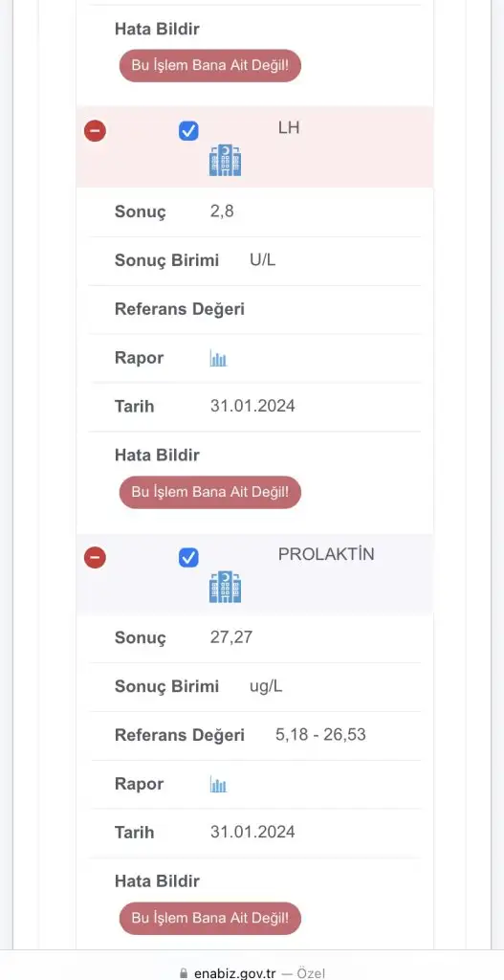
Task: Click the PROLAKTİN result value 27,27
Action: pyautogui.click(x=231, y=638)
